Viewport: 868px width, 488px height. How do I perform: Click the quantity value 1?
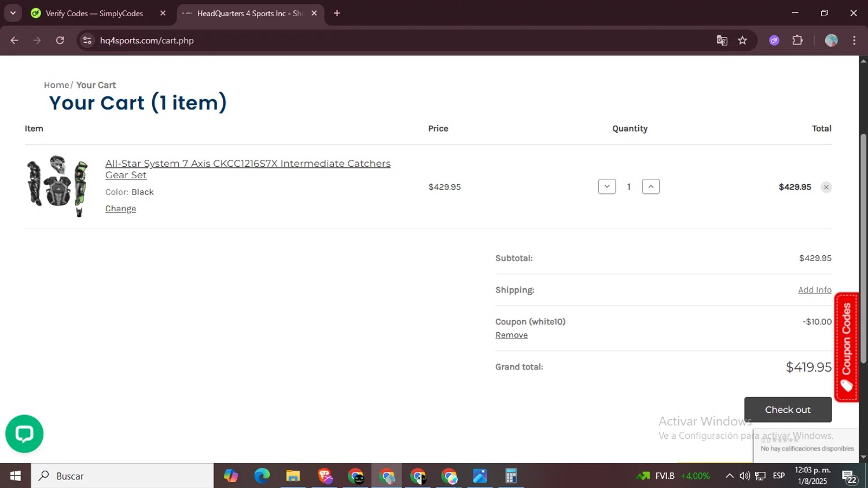pyautogui.click(x=629, y=187)
